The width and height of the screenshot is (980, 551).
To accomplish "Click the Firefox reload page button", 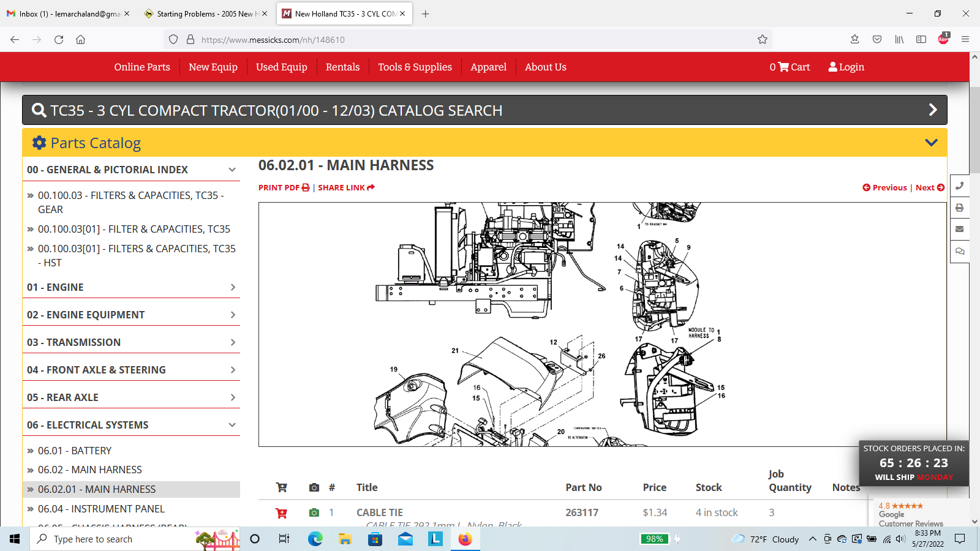I will pos(59,40).
